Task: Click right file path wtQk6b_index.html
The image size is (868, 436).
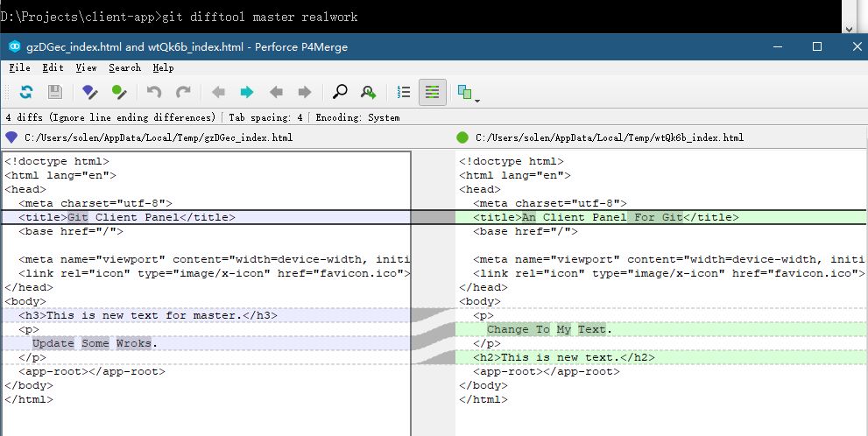Action: click(610, 137)
